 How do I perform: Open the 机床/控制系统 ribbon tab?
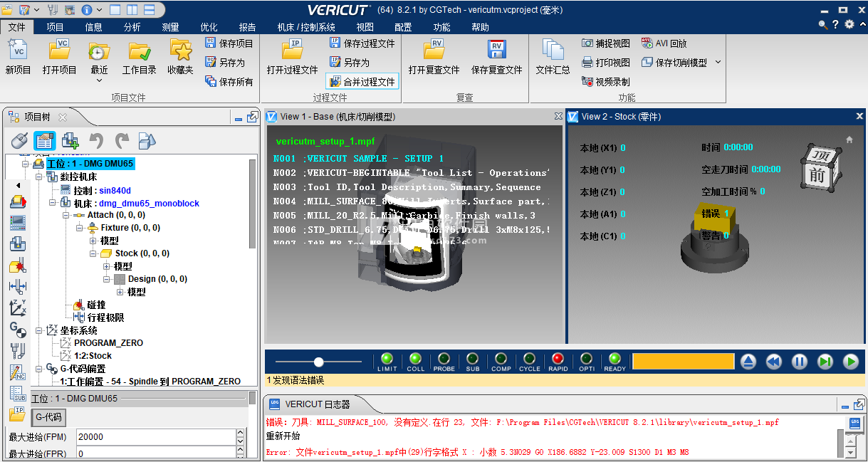[306, 27]
